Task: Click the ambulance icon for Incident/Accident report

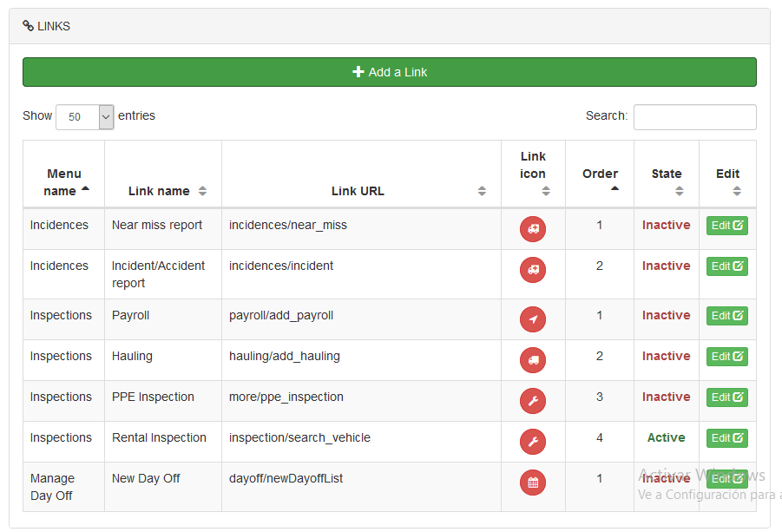Action: point(533,270)
